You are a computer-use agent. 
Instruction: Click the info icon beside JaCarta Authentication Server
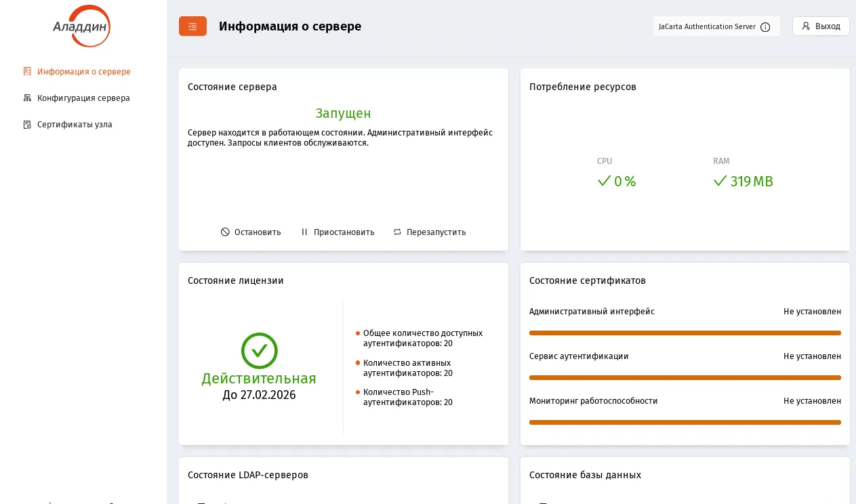click(x=765, y=27)
